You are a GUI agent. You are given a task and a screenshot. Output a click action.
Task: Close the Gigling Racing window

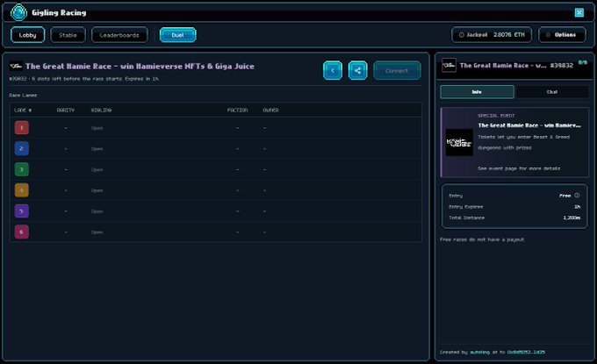pos(579,12)
